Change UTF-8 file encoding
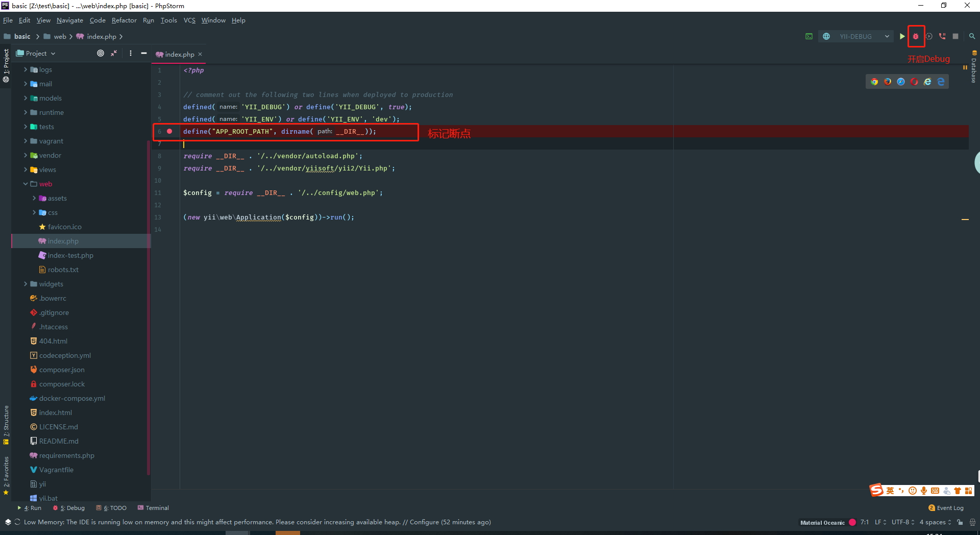980x535 pixels. 903,522
